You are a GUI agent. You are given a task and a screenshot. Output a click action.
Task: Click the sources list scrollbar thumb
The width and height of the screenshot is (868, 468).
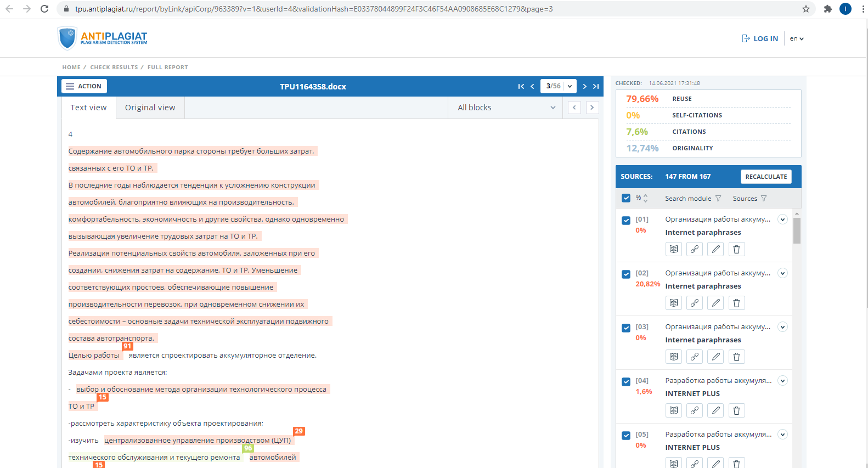click(797, 230)
